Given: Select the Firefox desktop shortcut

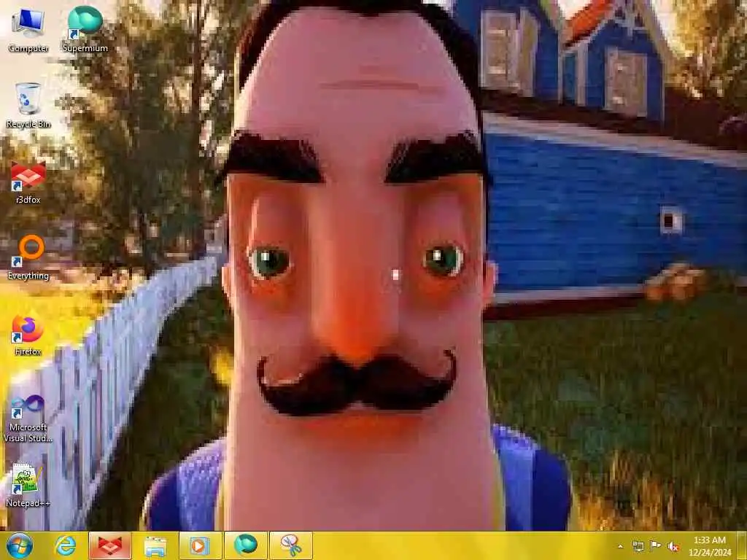Looking at the screenshot, I should coord(28,333).
